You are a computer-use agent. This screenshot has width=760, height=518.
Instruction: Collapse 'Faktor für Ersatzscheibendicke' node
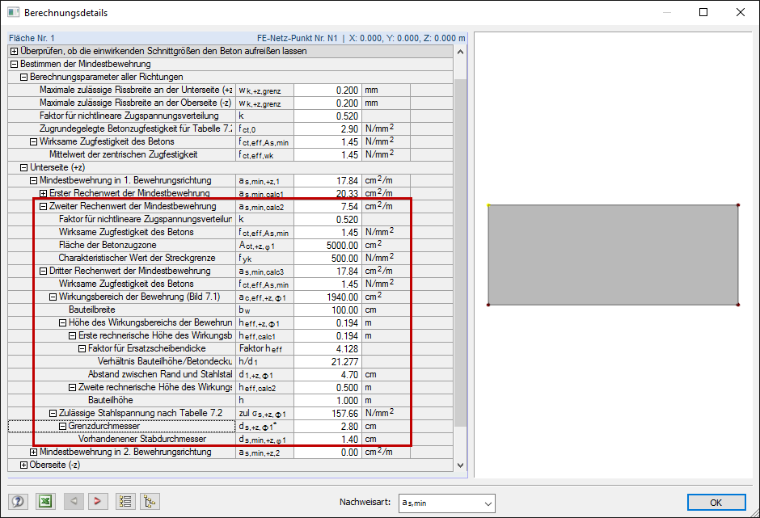[x=82, y=349]
